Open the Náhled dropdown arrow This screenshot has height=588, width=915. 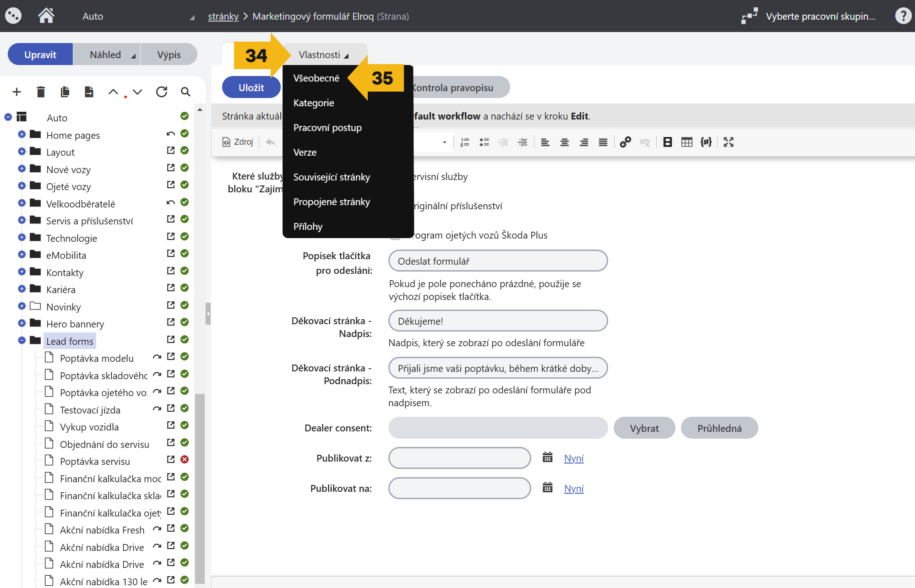pos(133,56)
